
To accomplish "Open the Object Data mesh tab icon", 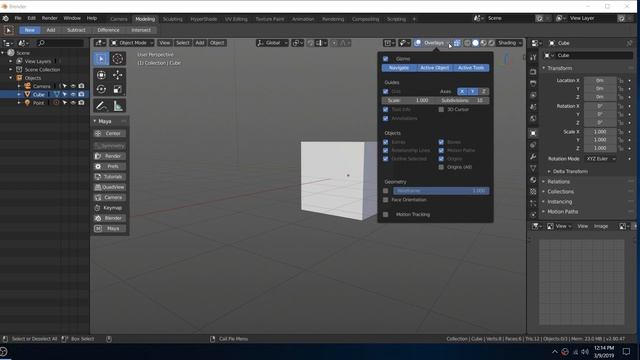I will pos(533,168).
